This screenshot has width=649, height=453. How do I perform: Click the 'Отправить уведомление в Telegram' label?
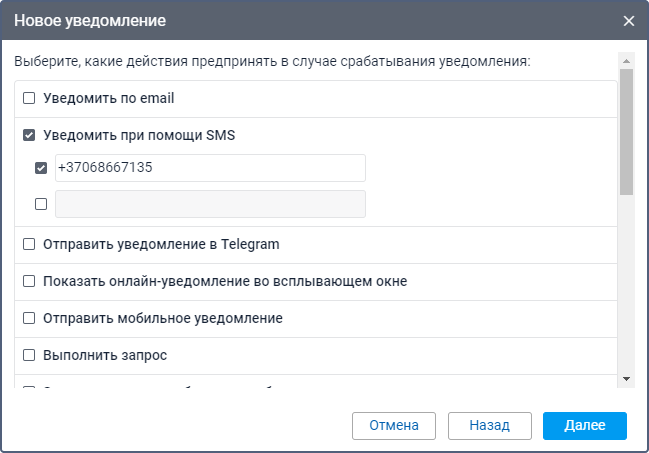point(161,244)
